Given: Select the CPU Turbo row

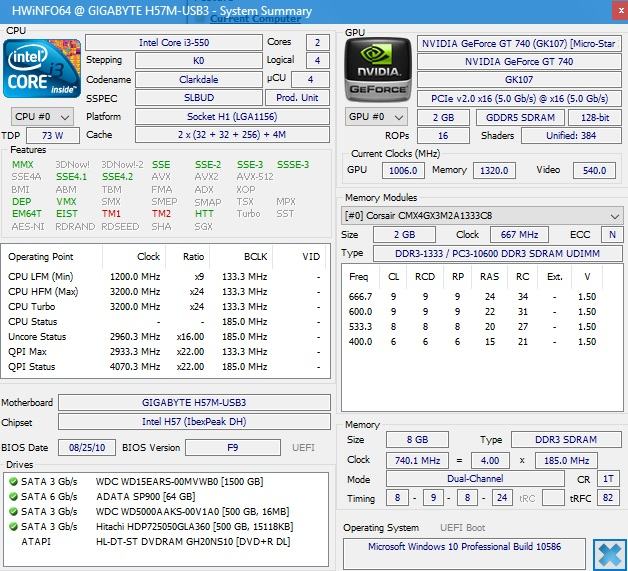Looking at the screenshot, I should pyautogui.click(x=165, y=307).
